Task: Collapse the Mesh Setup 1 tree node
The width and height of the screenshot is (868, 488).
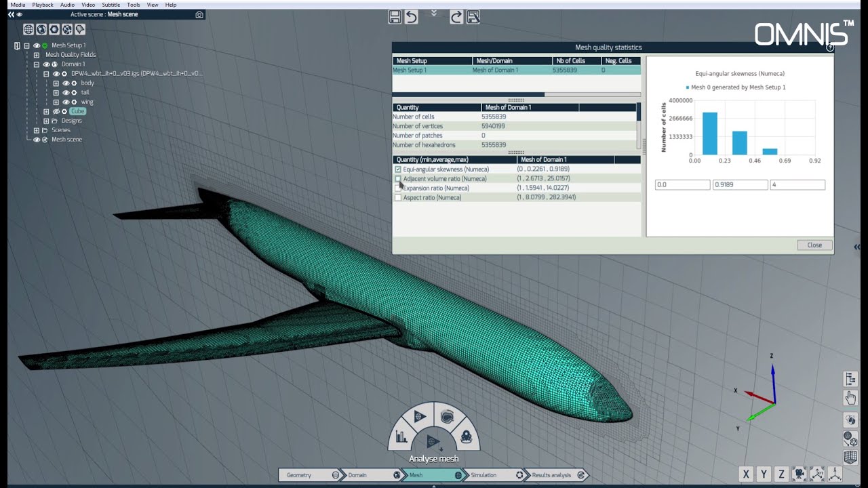Action: pyautogui.click(x=26, y=45)
